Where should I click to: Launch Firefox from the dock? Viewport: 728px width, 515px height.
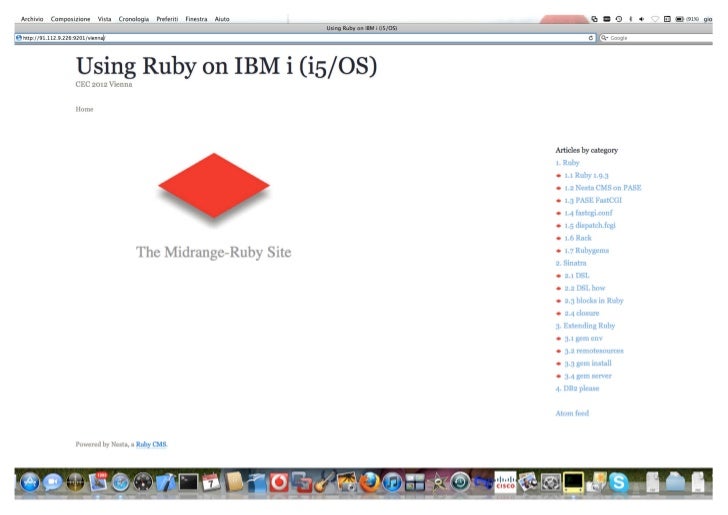pyautogui.click(x=369, y=482)
